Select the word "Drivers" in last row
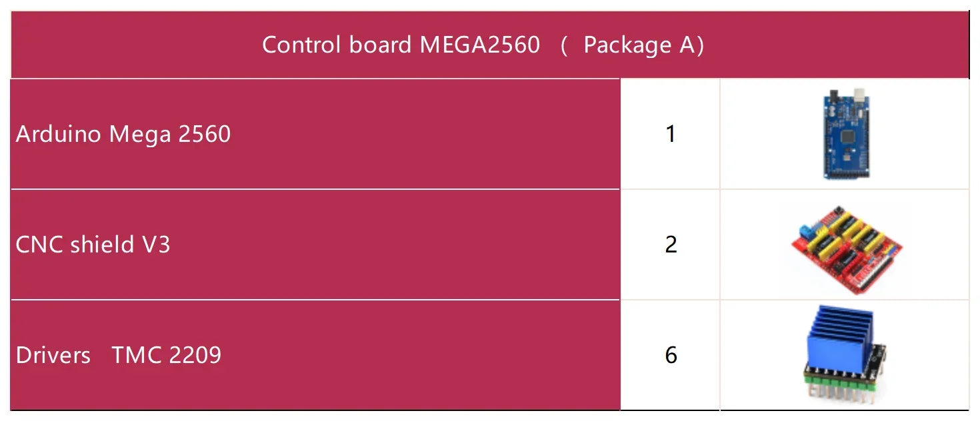Image resolution: width=980 pixels, height=421 pixels. [x=53, y=355]
